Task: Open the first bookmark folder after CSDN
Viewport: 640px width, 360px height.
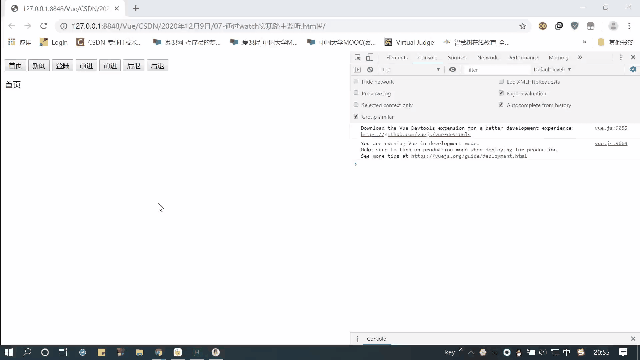Action: tap(186, 42)
